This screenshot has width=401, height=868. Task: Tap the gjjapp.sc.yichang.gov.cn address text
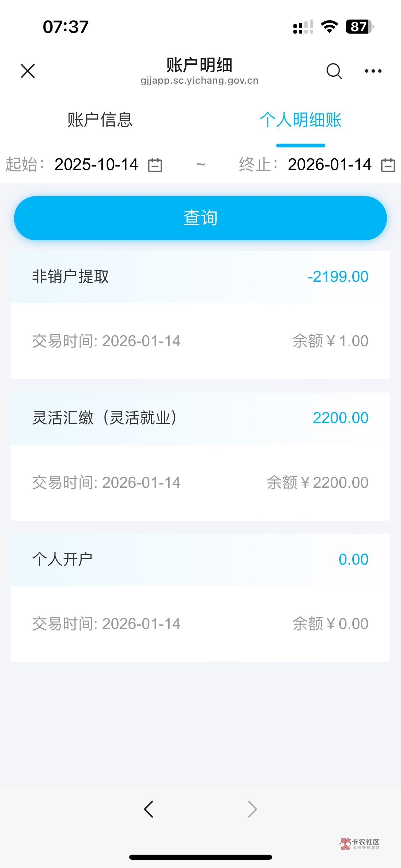pyautogui.click(x=199, y=81)
